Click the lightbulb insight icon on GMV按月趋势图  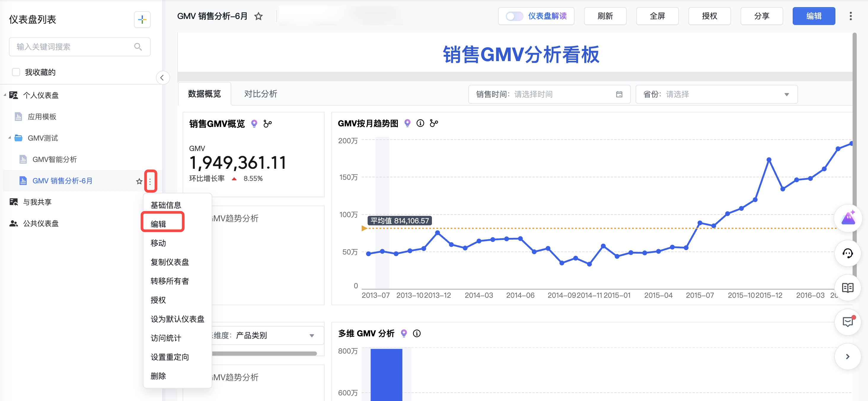407,123
